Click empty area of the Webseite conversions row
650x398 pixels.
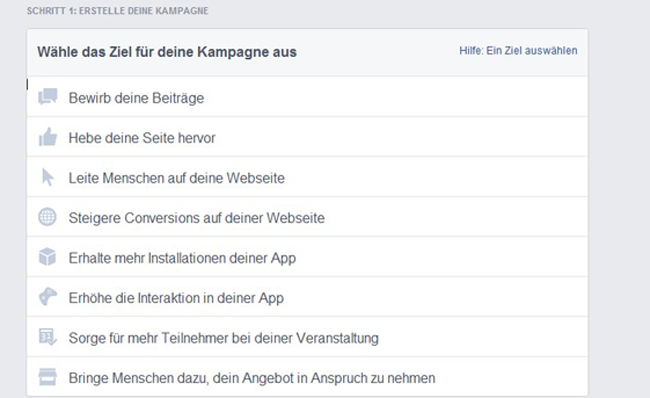point(456,217)
